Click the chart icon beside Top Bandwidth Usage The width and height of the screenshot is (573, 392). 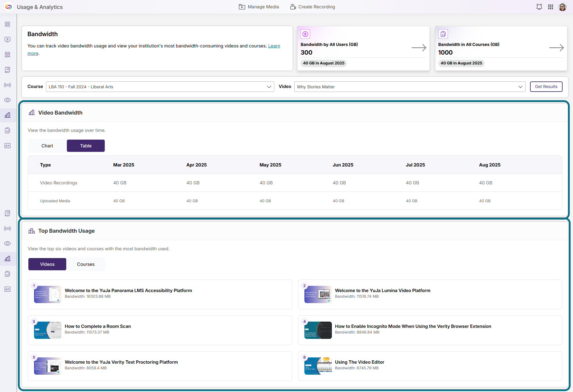[32, 231]
